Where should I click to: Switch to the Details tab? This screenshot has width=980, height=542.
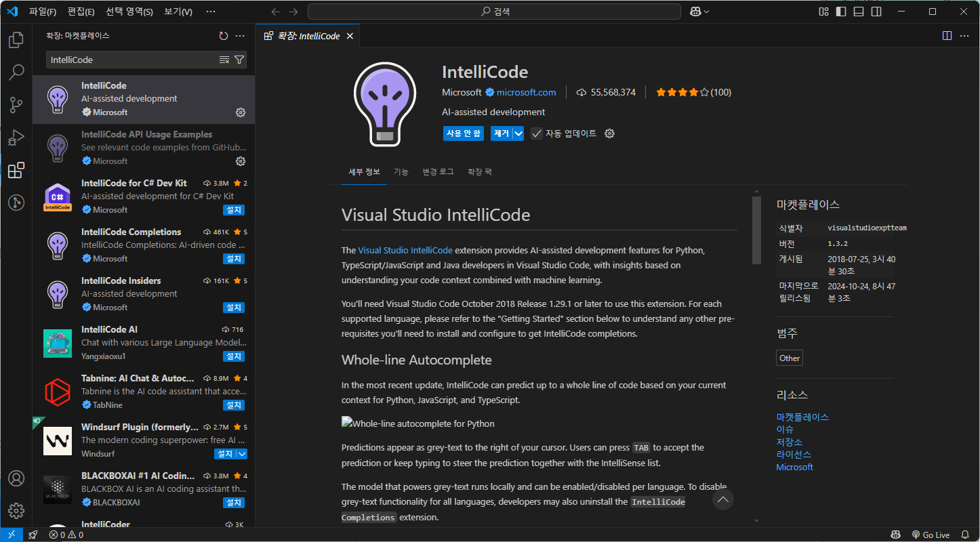pyautogui.click(x=365, y=172)
